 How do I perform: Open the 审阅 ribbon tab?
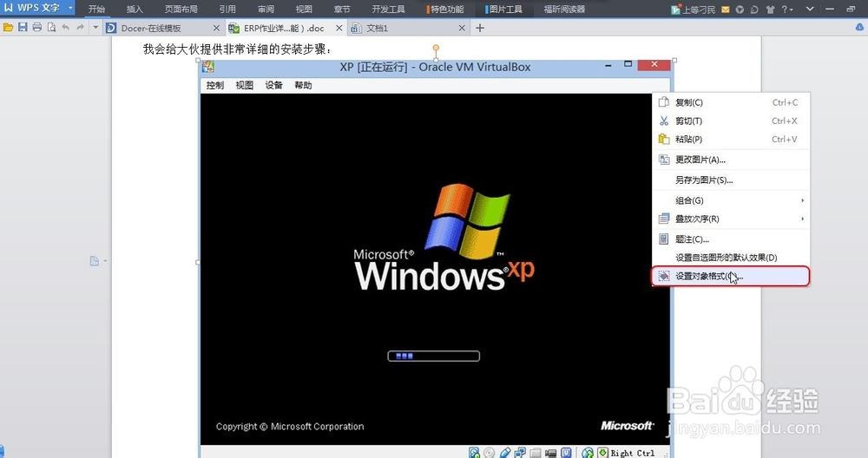266,9
